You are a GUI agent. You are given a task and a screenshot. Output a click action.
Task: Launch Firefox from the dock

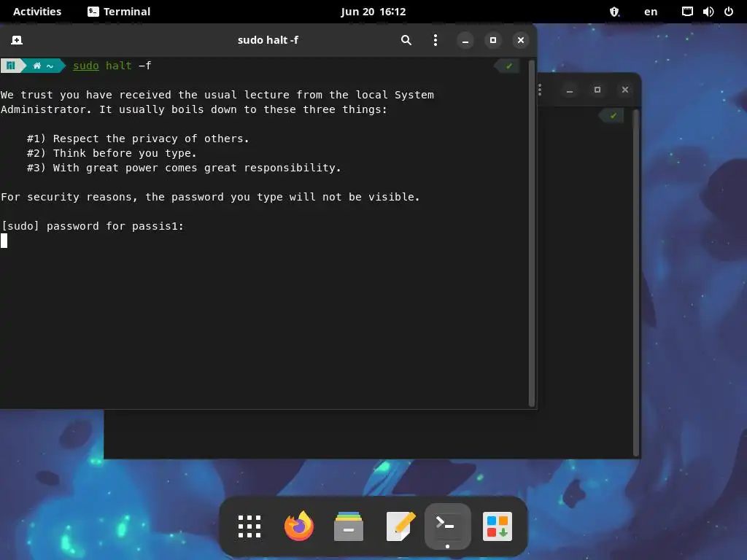click(x=298, y=526)
